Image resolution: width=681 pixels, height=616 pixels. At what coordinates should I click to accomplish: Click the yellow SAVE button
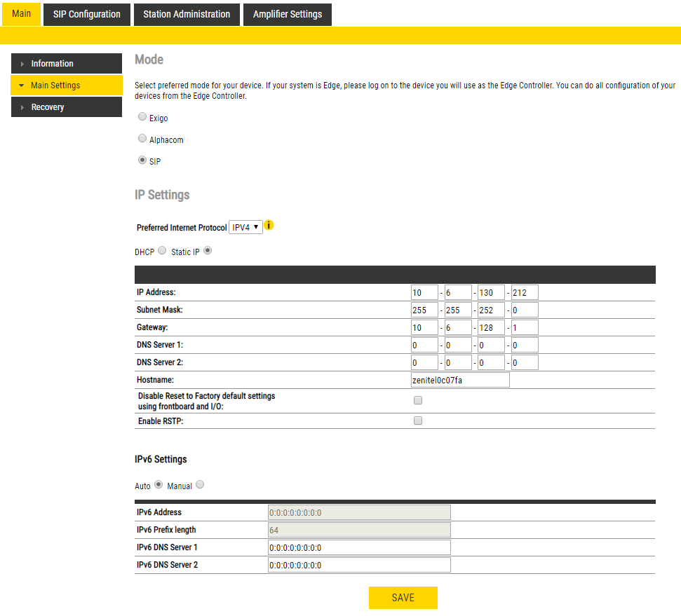pyautogui.click(x=403, y=598)
